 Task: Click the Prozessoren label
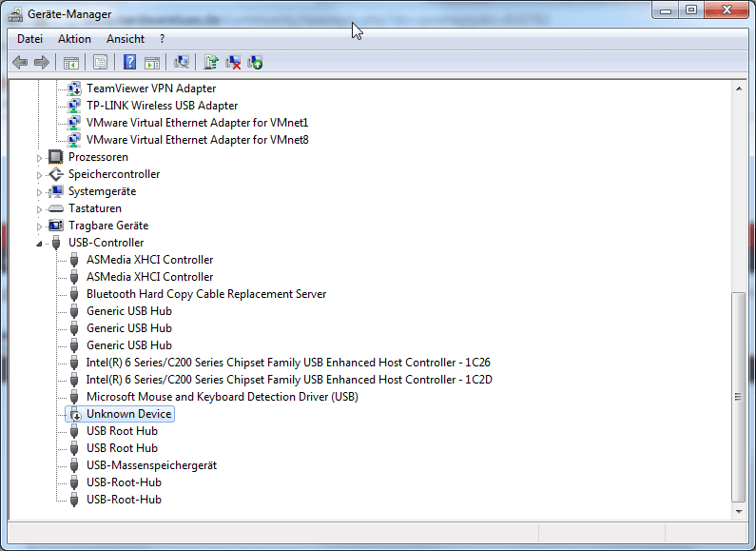pyautogui.click(x=98, y=157)
